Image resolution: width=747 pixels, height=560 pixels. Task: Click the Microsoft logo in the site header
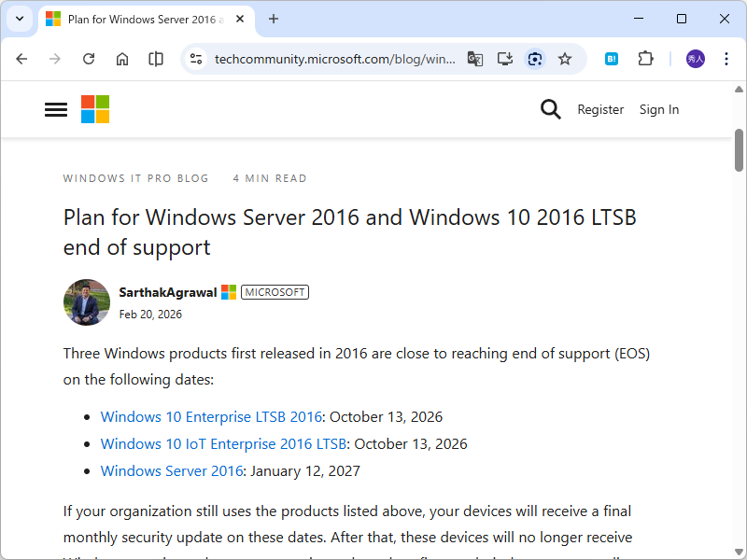coord(95,109)
